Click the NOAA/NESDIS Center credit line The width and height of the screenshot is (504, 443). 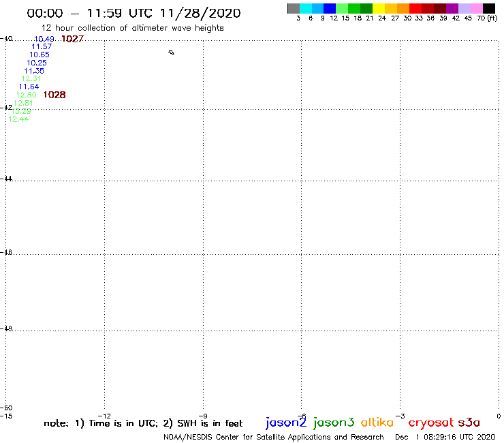click(x=274, y=438)
